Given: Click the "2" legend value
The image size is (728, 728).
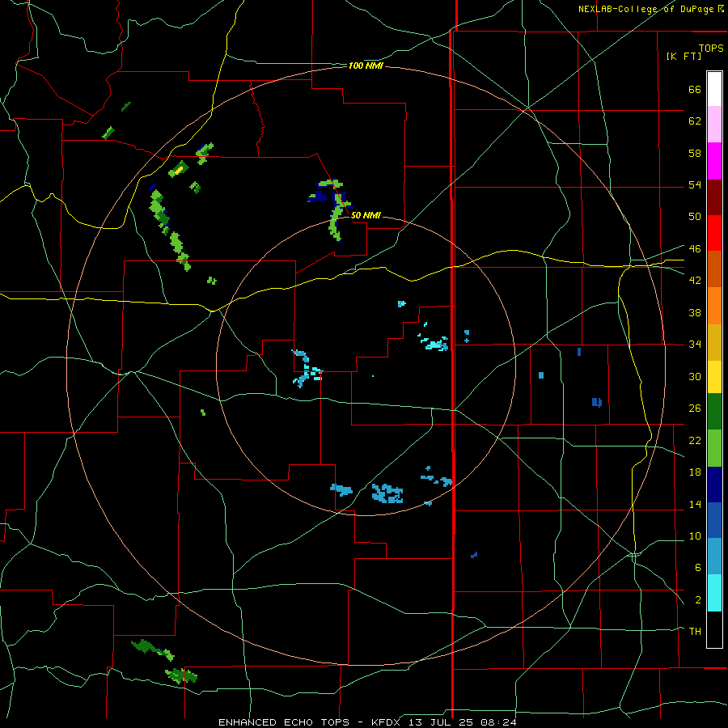Looking at the screenshot, I should pos(698,600).
